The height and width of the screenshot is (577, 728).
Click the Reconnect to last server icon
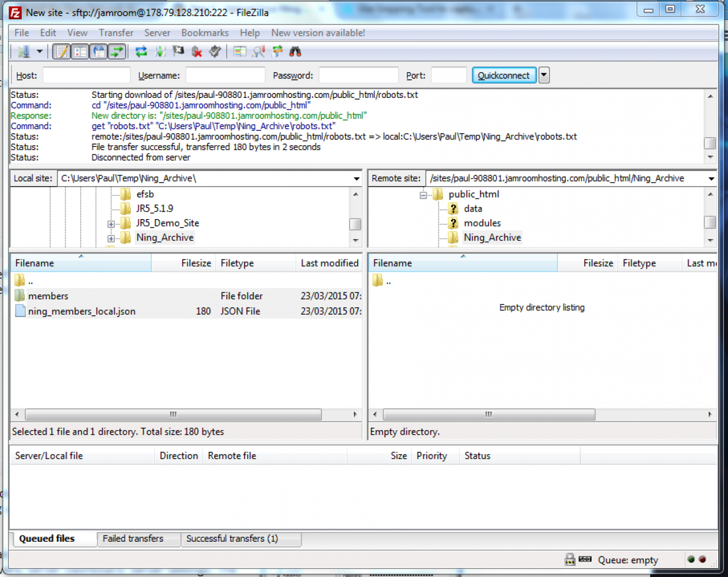(215, 52)
